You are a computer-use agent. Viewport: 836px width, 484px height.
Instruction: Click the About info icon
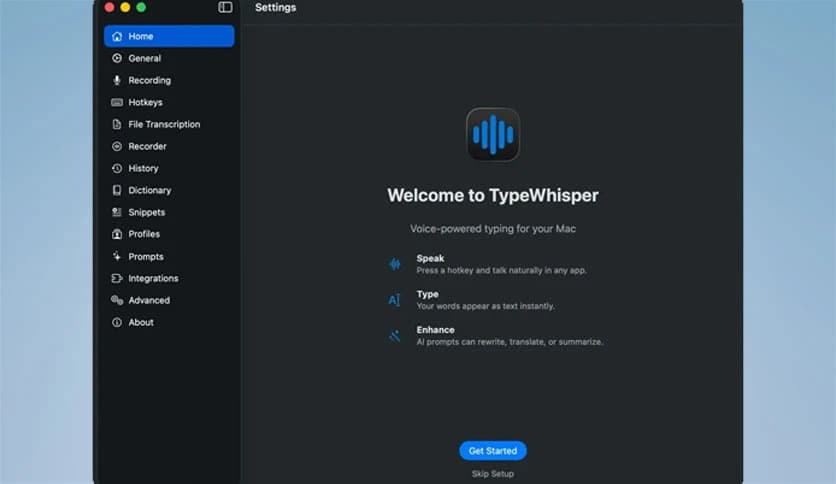pyautogui.click(x=117, y=322)
